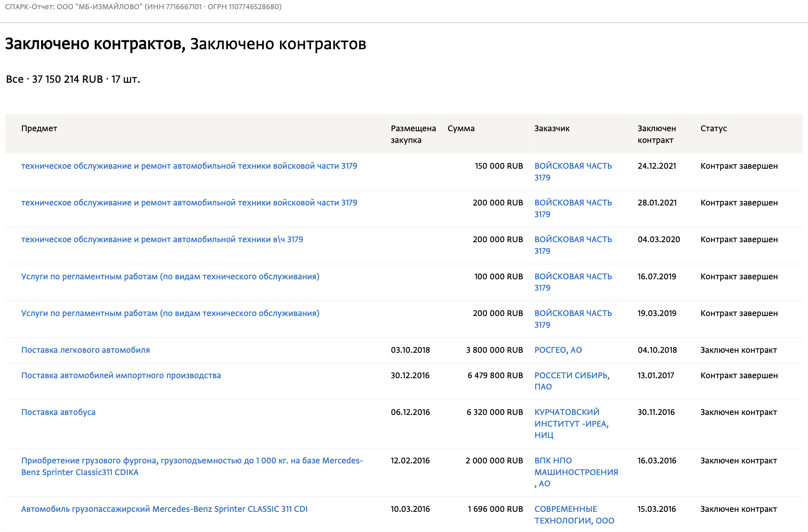Select contract date '30.11.2016'
Image resolution: width=808 pixels, height=532 pixels.
pyautogui.click(x=656, y=412)
